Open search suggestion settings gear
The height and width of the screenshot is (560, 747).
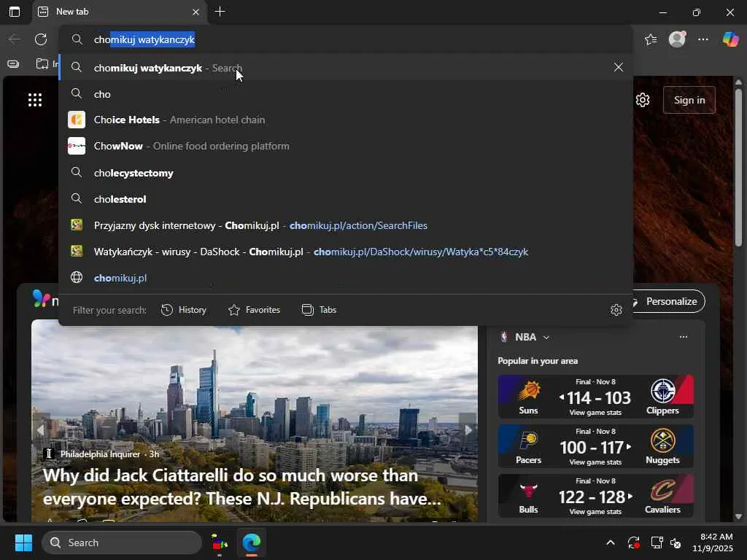616,310
